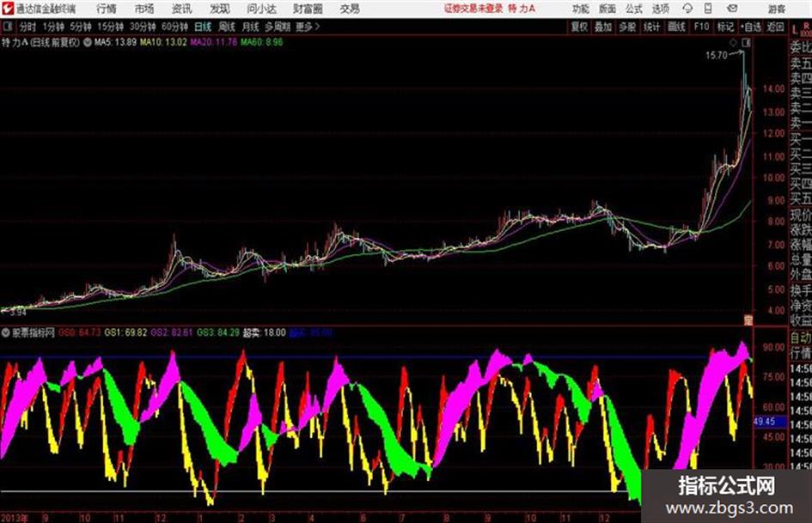The image size is (812, 523).
Task: Select the 周线 weekly tab
Action: tap(227, 27)
